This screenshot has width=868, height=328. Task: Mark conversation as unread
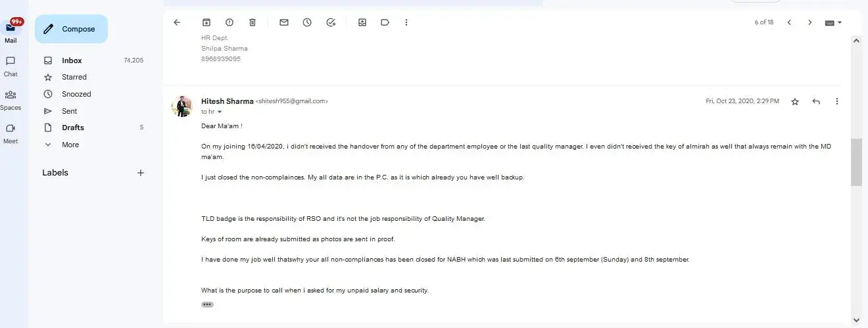click(x=284, y=22)
